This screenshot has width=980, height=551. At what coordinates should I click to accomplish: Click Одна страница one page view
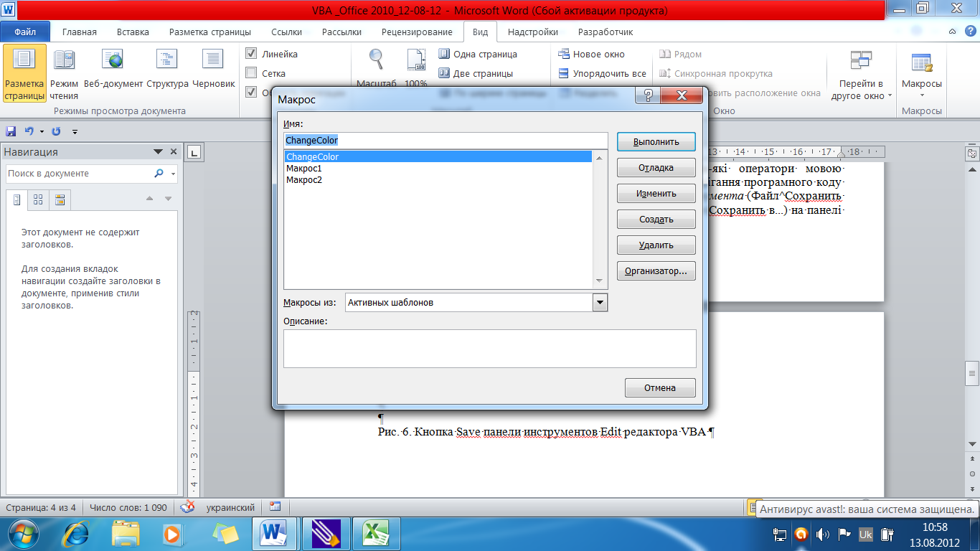tap(477, 54)
